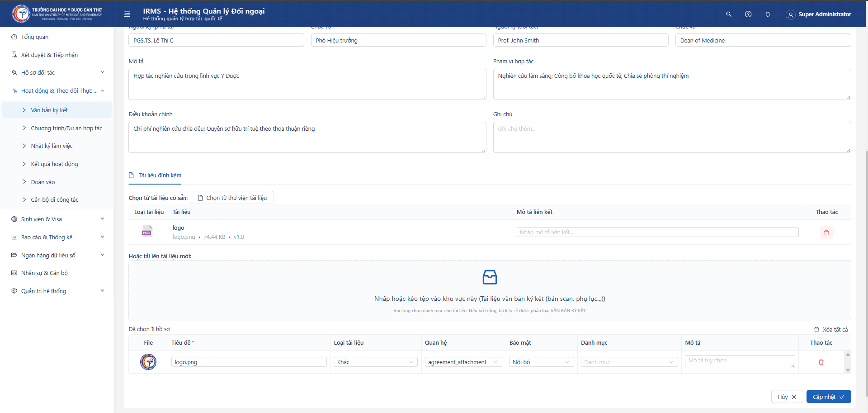Open the Chương trình/Dự án hợp tác item
868x413 pixels.
tap(66, 128)
